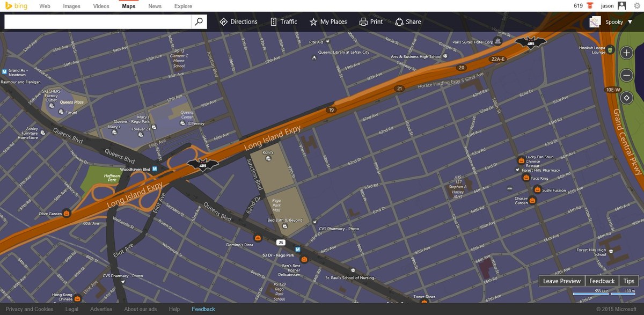
Task: Click the 63 Dr - Rego Park subway icon
Action: [x=297, y=250]
